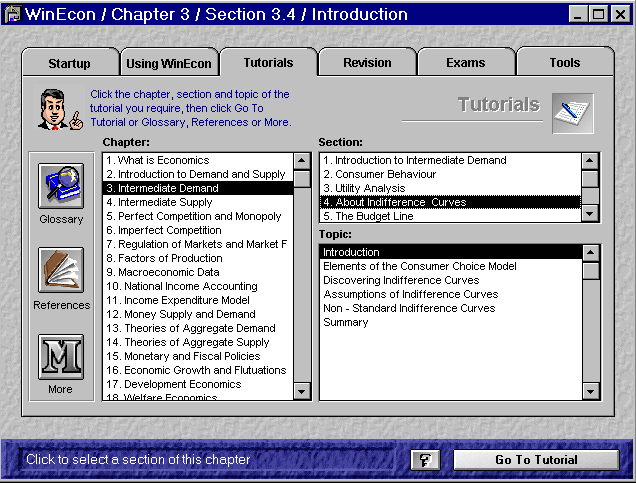Select chapter '4. Intermediate Supply'
This screenshot has width=636, height=483.
pos(198,202)
